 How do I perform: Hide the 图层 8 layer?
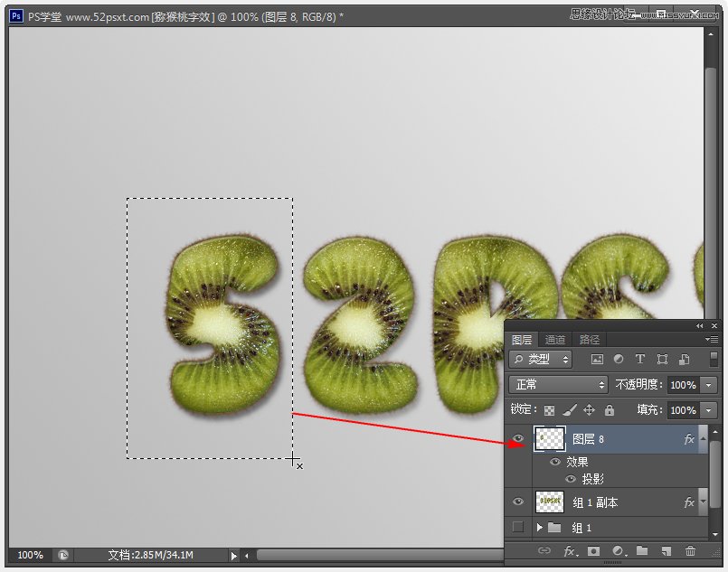pos(517,438)
